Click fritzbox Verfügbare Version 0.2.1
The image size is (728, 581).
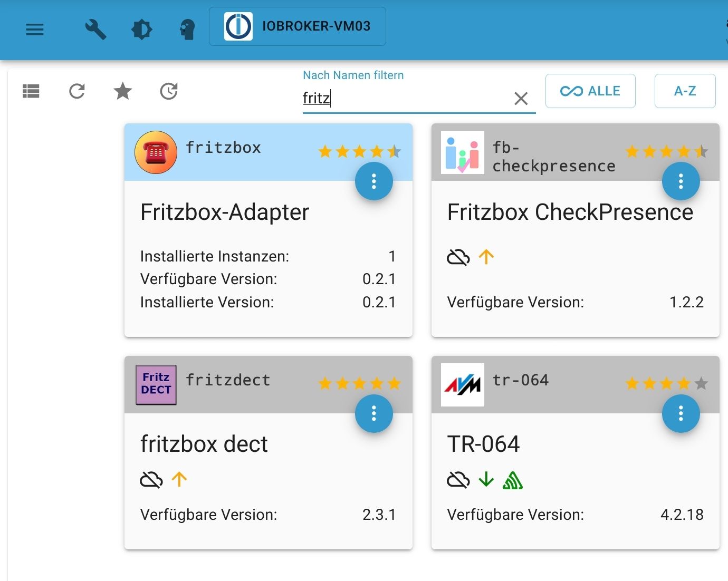pos(379,279)
